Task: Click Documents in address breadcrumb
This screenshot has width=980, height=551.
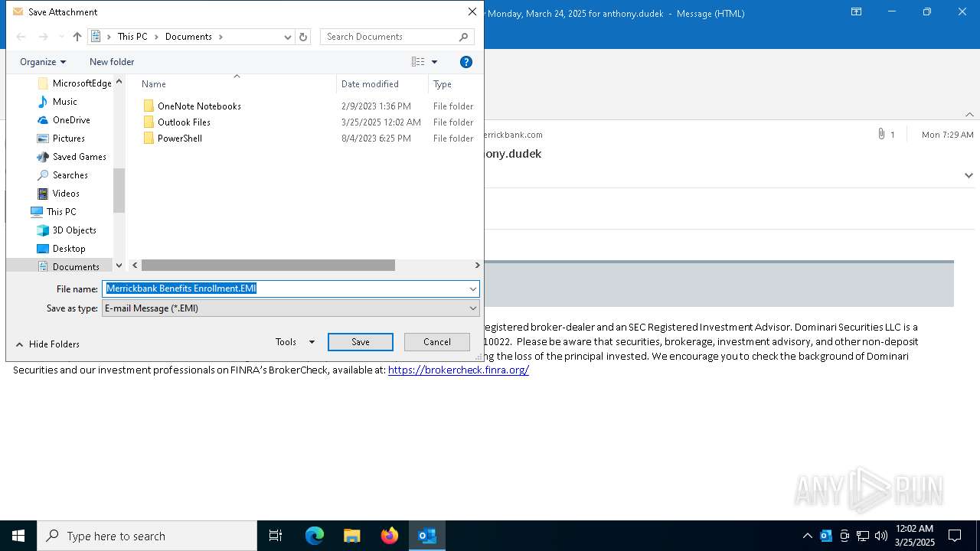Action: coord(188,37)
